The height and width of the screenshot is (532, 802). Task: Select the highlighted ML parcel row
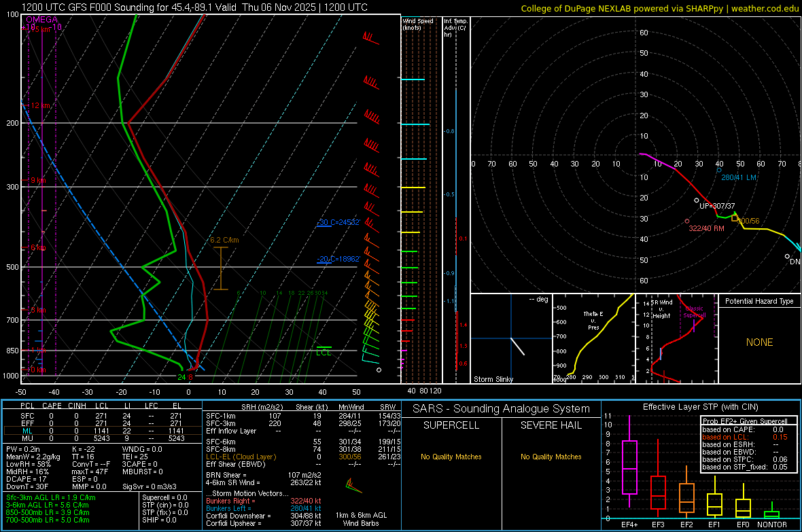pyautogui.click(x=101, y=431)
